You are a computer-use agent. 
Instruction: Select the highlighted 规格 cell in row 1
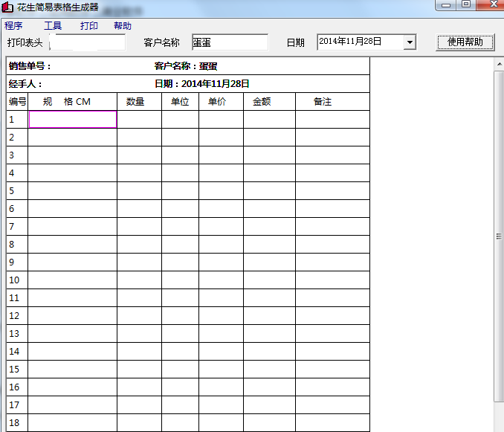tap(73, 119)
